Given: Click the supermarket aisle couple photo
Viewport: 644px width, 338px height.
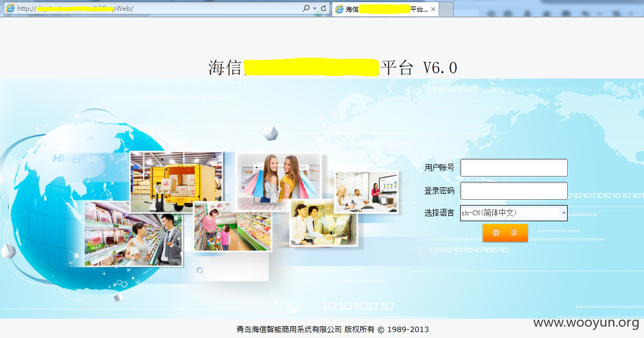Looking at the screenshot, I should coord(133,234).
